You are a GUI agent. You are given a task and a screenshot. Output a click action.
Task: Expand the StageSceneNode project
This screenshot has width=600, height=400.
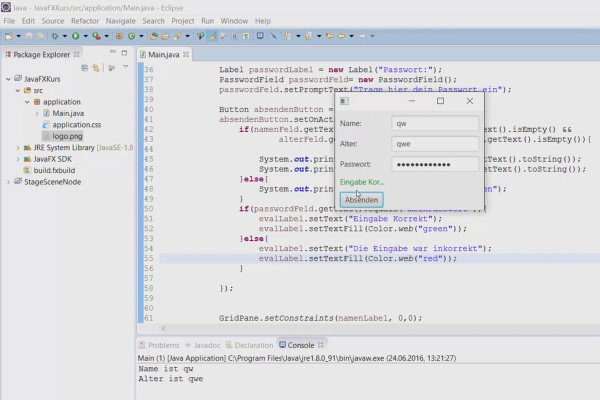[8, 182]
